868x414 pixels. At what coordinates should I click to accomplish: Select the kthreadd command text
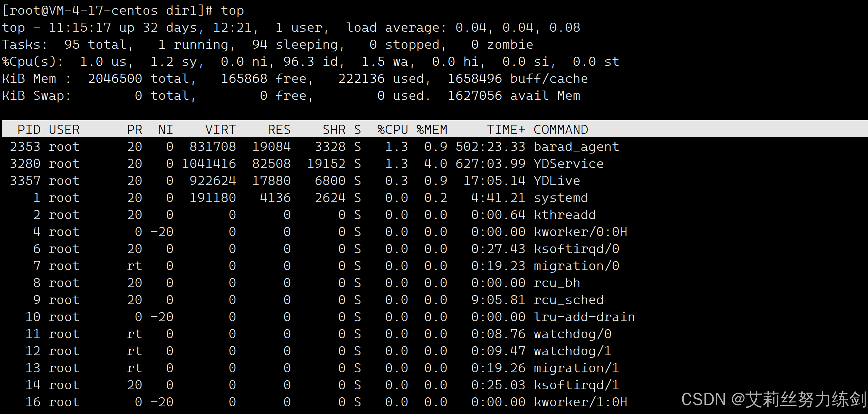[564, 215]
